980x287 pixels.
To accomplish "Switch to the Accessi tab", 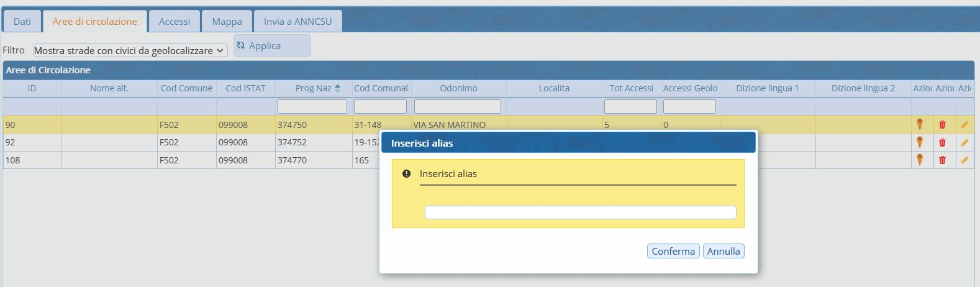I will click(175, 21).
